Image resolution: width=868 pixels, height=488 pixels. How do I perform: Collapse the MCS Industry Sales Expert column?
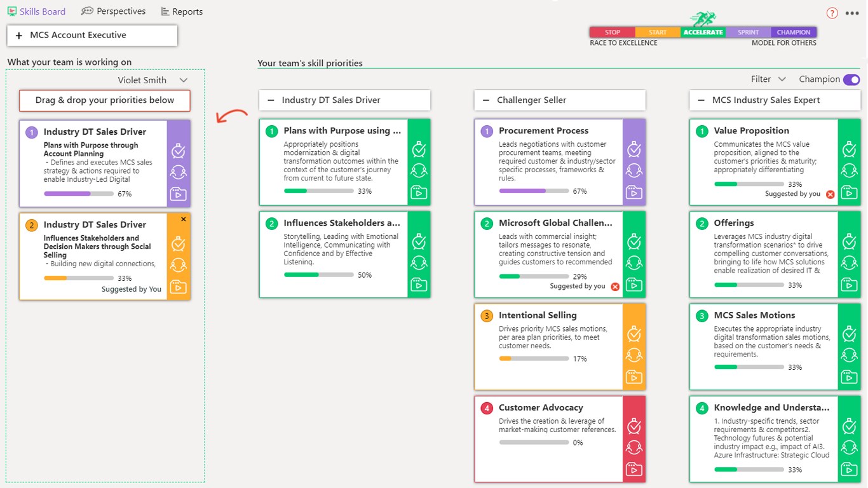[702, 100]
